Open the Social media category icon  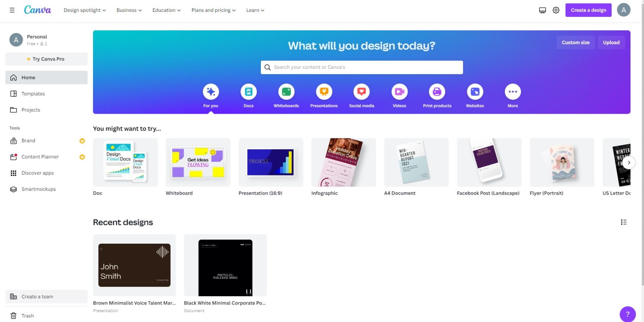pyautogui.click(x=361, y=91)
